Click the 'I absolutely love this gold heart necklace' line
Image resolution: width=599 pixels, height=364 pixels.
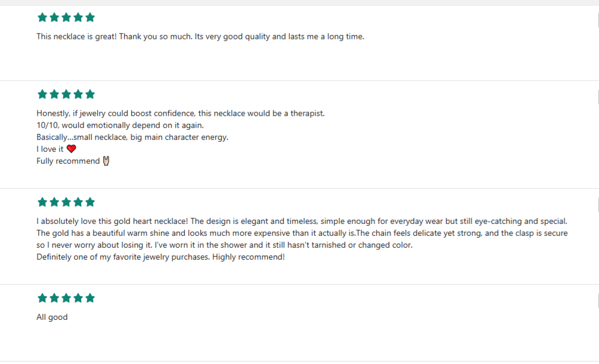[302, 221]
